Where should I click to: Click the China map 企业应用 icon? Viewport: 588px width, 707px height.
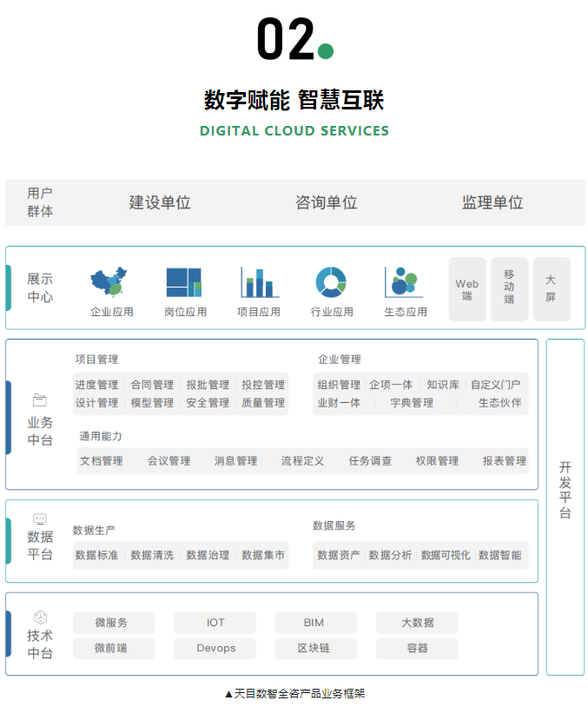tap(111, 282)
